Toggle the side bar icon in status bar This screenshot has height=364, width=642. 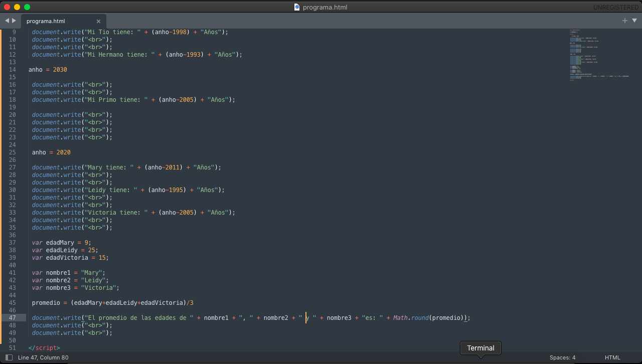pyautogui.click(x=9, y=357)
